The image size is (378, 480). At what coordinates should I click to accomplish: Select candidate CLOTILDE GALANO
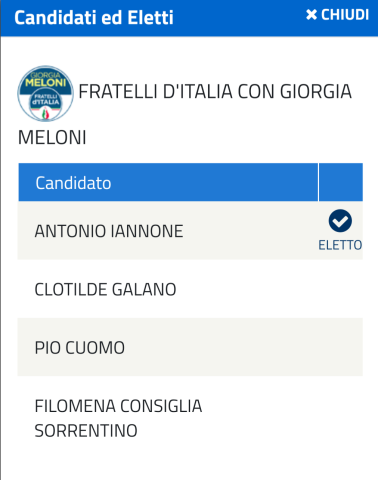pyautogui.click(x=105, y=289)
